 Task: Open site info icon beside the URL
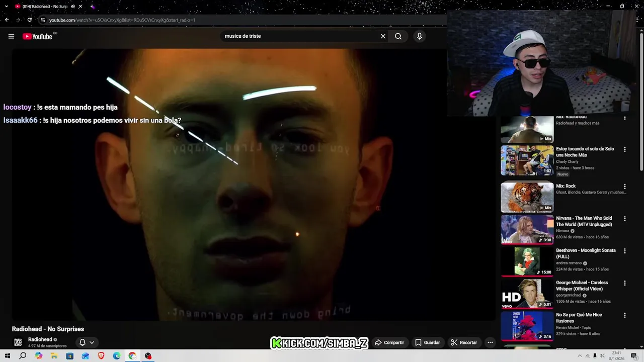[x=43, y=20]
